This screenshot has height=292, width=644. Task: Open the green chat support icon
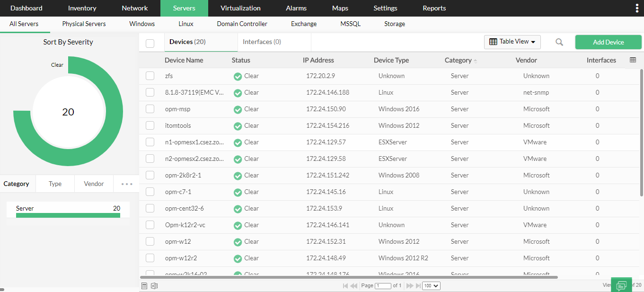click(622, 285)
